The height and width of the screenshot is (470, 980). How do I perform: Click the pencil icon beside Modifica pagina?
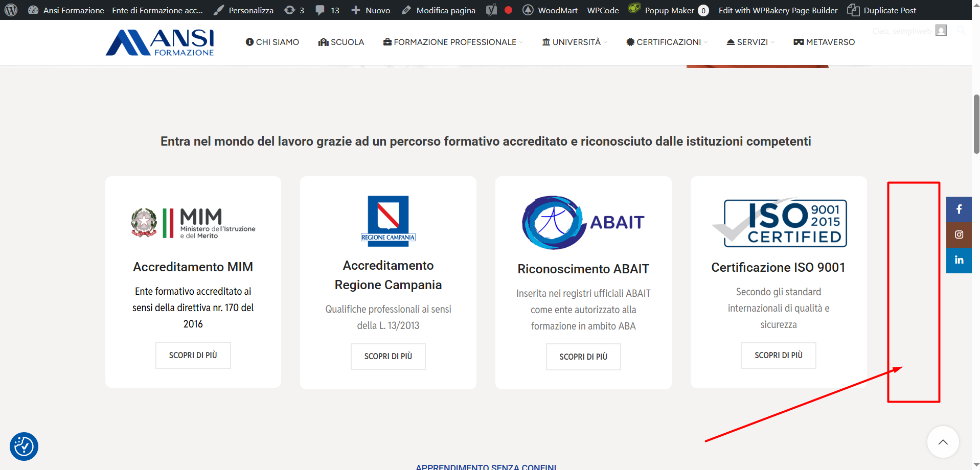[406, 10]
